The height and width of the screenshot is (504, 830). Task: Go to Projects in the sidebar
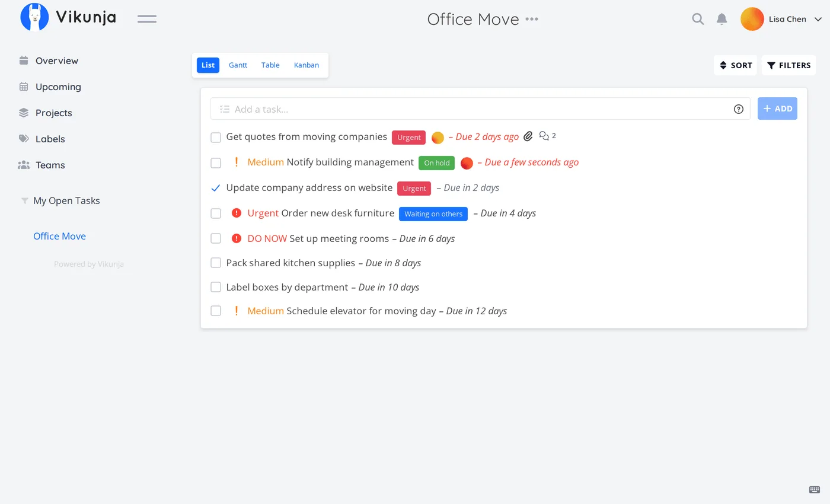pyautogui.click(x=54, y=113)
